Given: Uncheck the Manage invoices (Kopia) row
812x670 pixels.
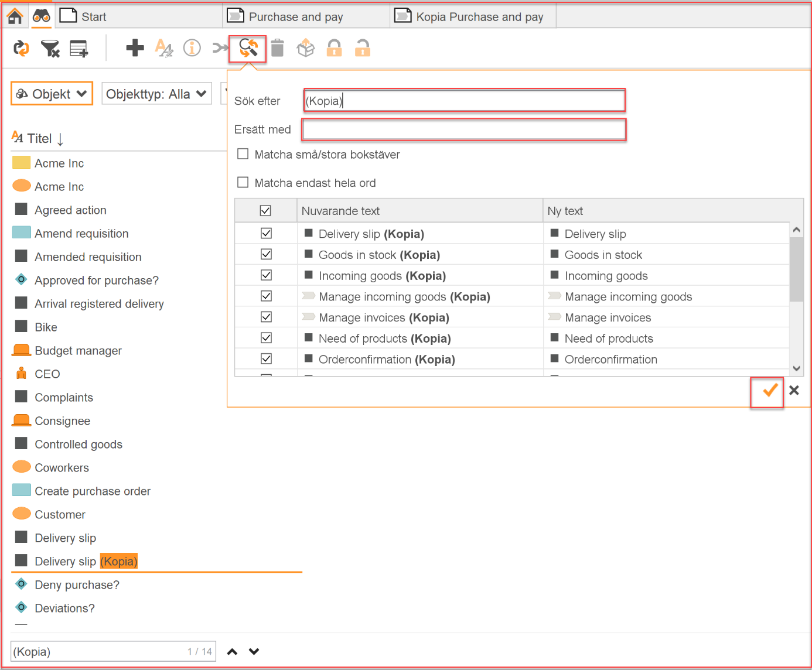Looking at the screenshot, I should (x=267, y=317).
